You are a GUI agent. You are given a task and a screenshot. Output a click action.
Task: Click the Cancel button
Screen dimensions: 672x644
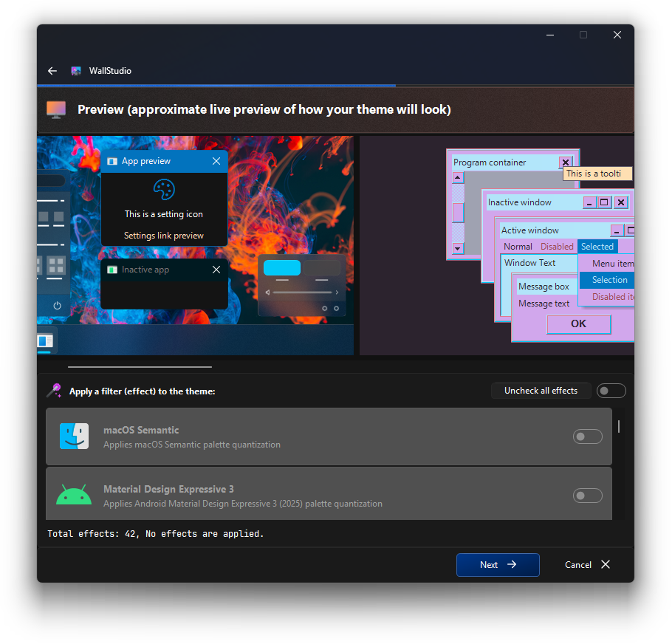click(587, 565)
